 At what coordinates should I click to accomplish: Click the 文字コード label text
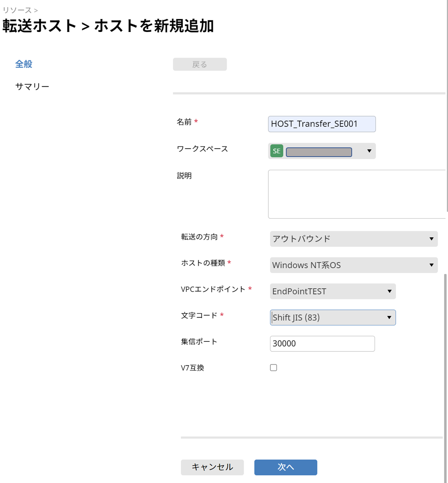(199, 315)
